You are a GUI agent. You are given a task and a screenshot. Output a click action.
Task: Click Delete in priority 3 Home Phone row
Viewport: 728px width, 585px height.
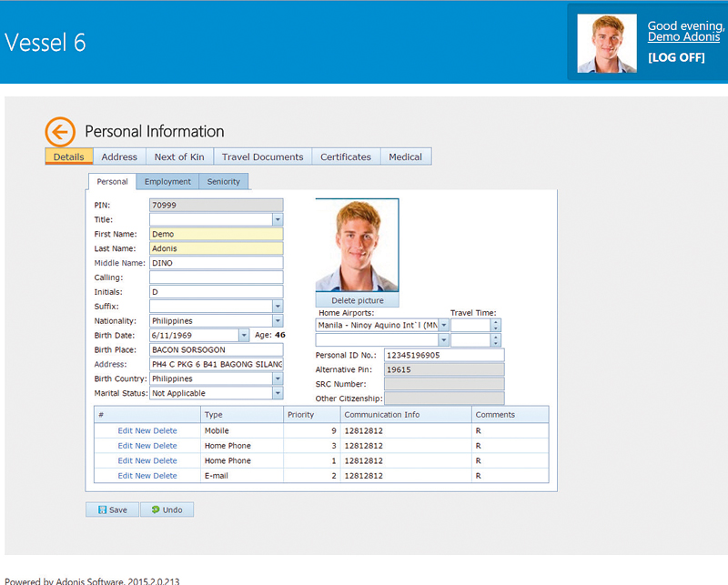[166, 446]
